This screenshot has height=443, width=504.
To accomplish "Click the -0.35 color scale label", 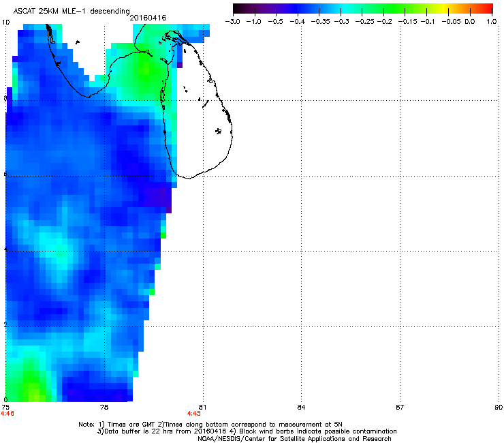I will pos(321,22).
